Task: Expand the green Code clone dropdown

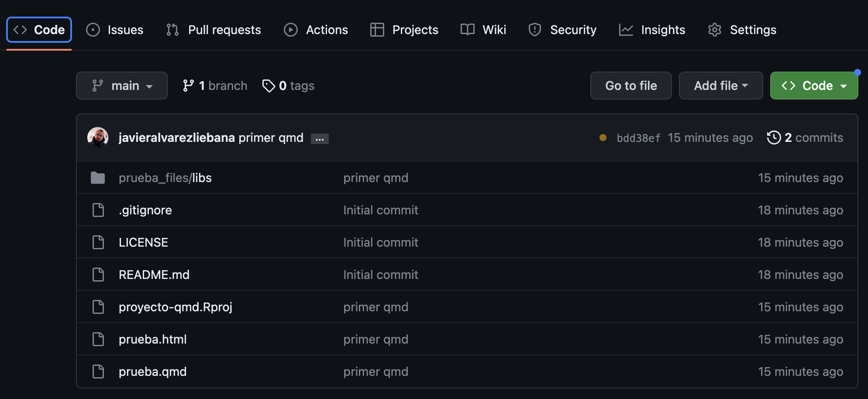Action: (814, 86)
